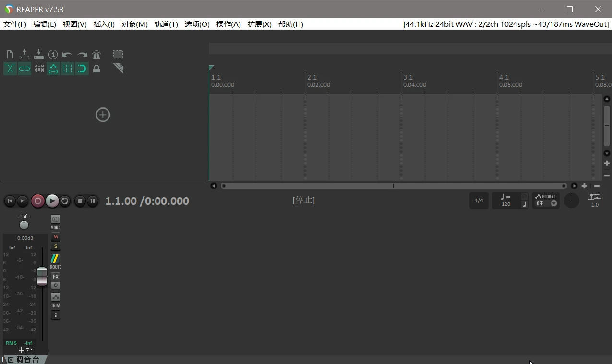Click the Redo arrow icon
The image size is (612, 364).
point(82,55)
